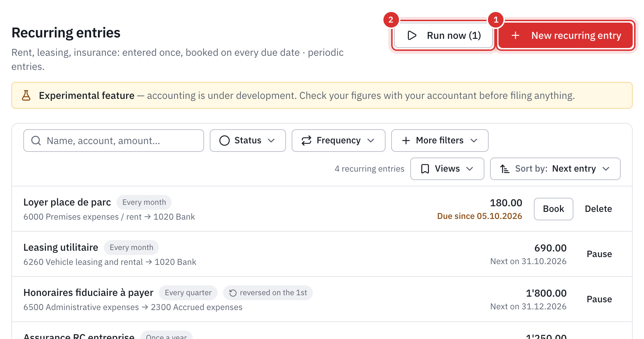Pause the Leasing utilitaire entry
This screenshot has width=644, height=339.
tap(599, 254)
